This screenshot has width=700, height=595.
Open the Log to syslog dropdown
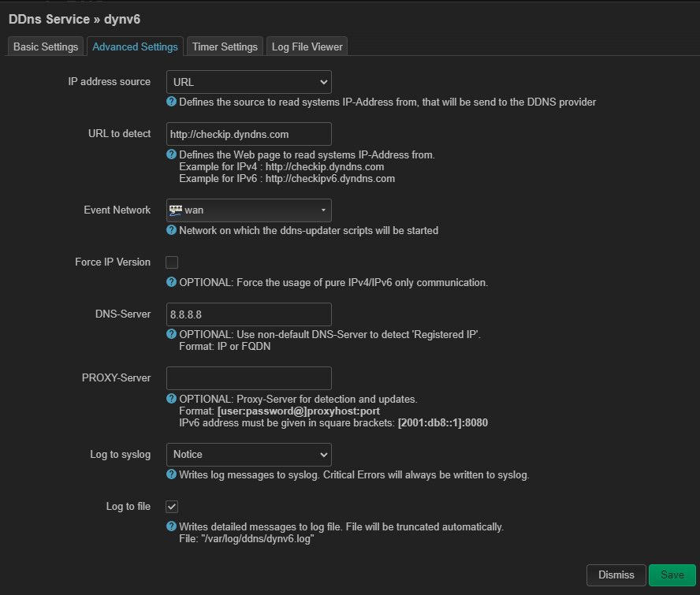[248, 455]
